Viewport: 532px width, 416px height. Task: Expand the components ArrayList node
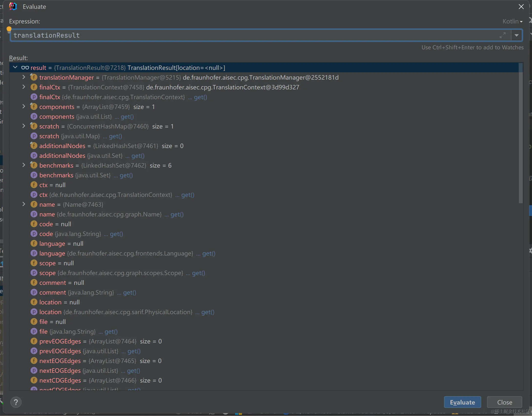(24, 107)
